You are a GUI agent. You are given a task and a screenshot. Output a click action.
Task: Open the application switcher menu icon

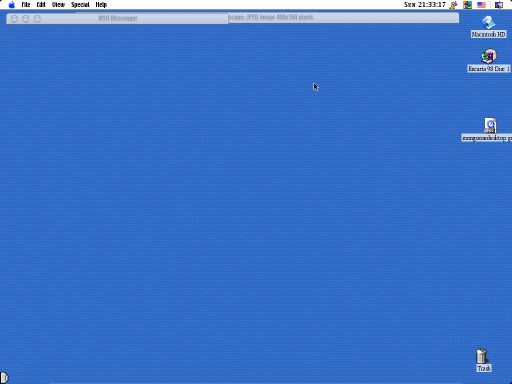(499, 5)
